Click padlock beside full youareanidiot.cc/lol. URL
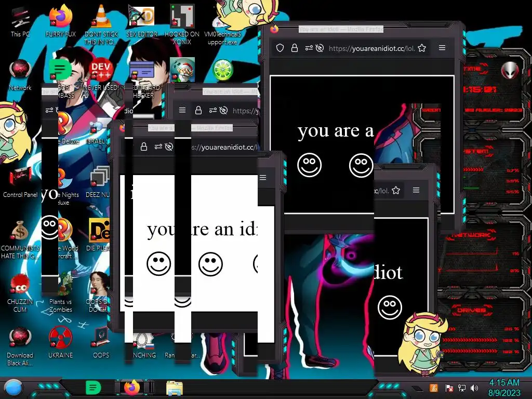 (295, 48)
